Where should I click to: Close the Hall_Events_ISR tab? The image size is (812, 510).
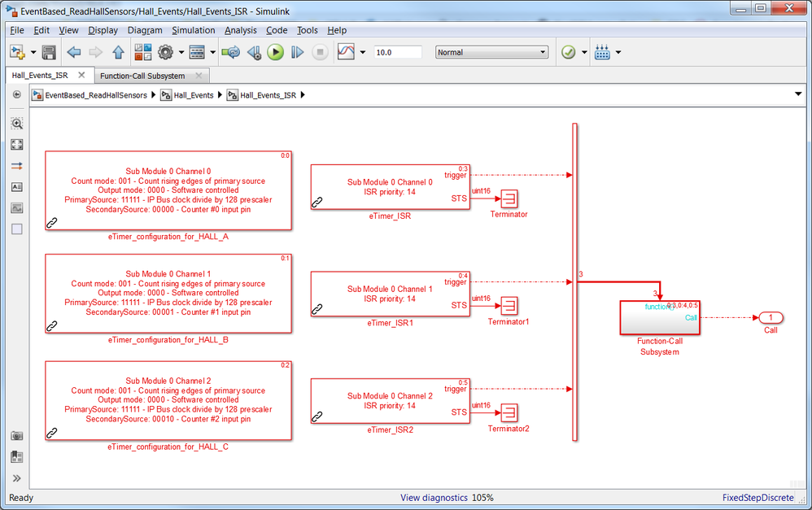[x=81, y=75]
